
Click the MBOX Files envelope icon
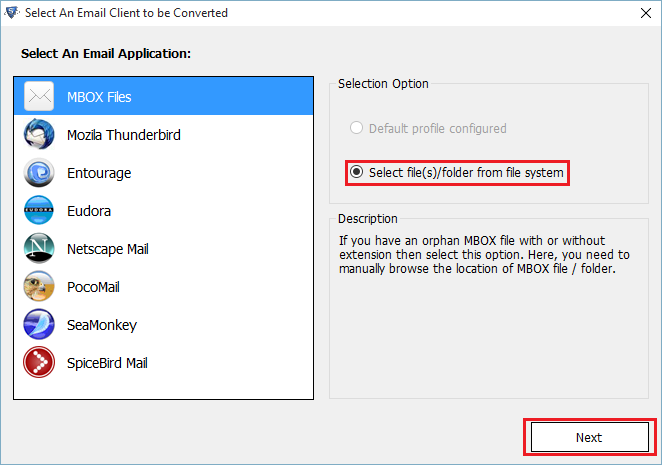tap(39, 97)
